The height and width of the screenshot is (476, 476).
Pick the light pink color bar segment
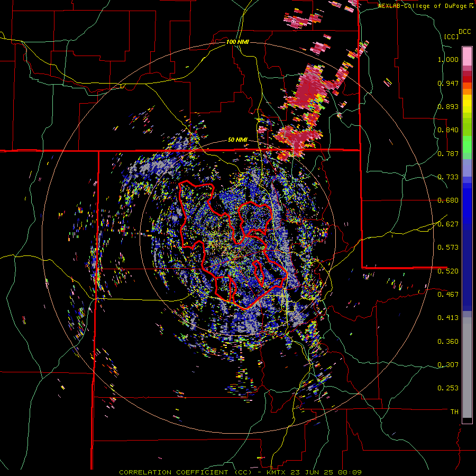click(467, 57)
